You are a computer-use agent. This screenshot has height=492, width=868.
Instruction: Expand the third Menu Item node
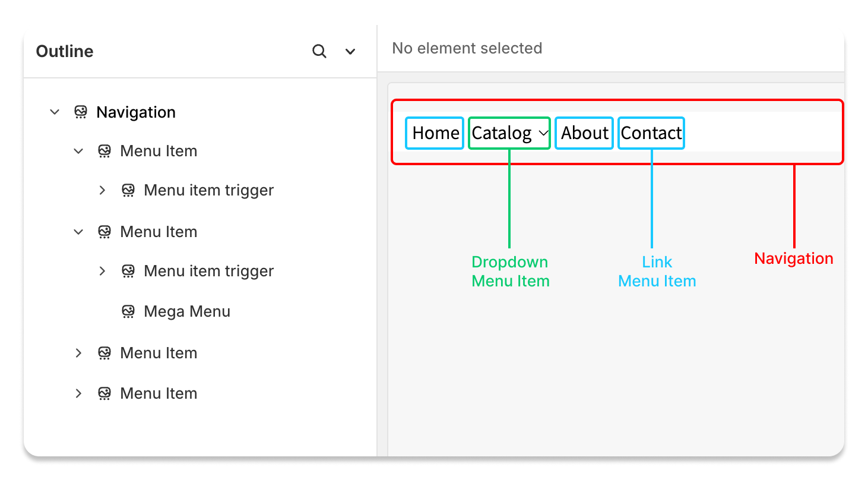78,353
